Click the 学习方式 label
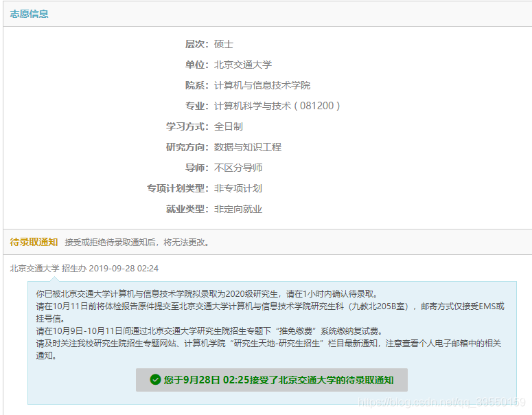Image resolution: width=532 pixels, height=415 pixels. coord(187,126)
